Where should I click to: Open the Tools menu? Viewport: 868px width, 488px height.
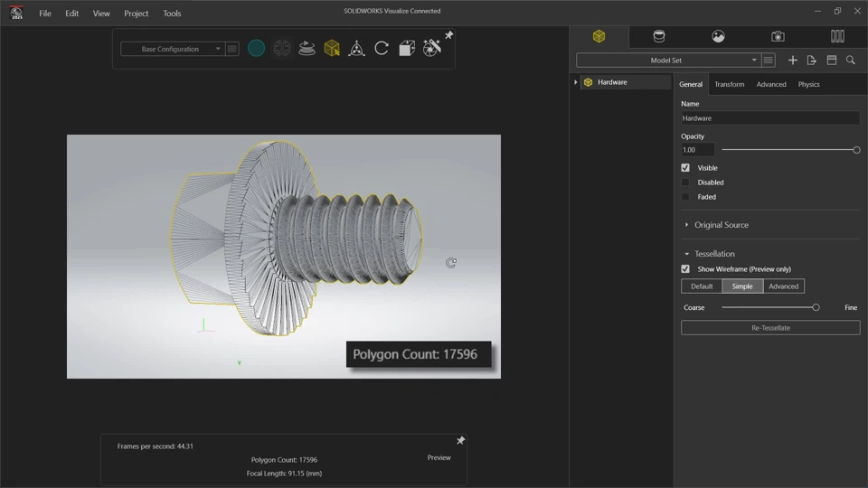pyautogui.click(x=172, y=14)
